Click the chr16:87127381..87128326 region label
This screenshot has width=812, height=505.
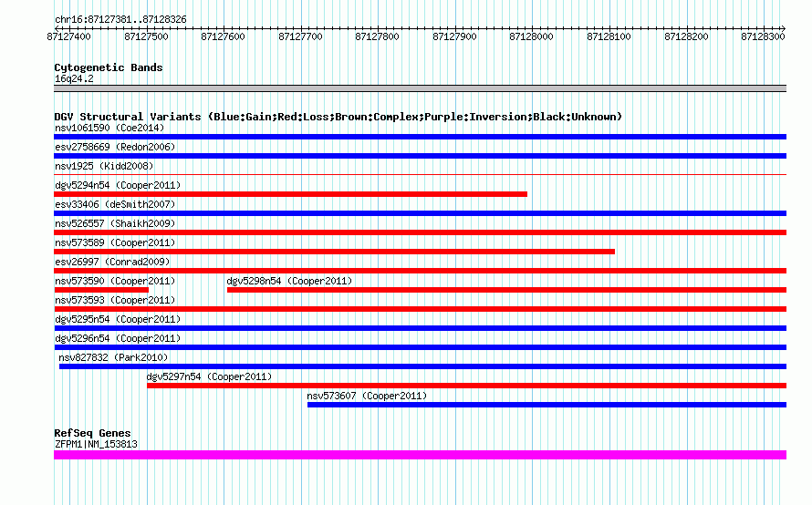(x=120, y=19)
